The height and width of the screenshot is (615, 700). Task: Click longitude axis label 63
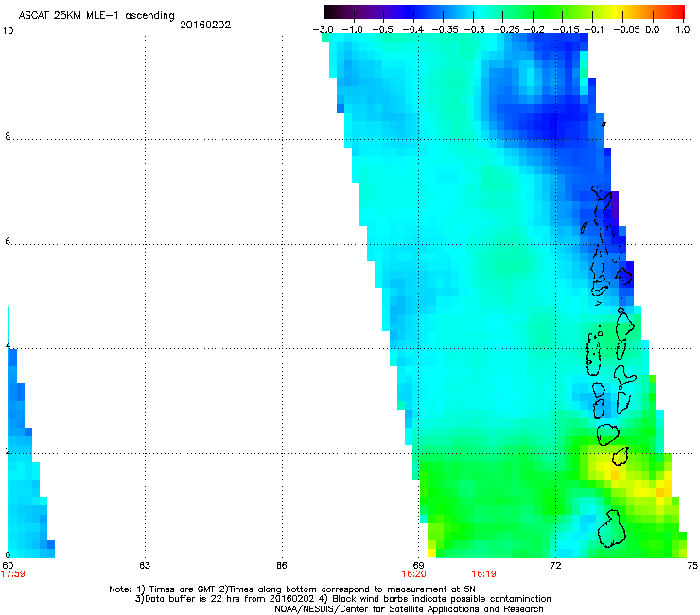click(145, 565)
